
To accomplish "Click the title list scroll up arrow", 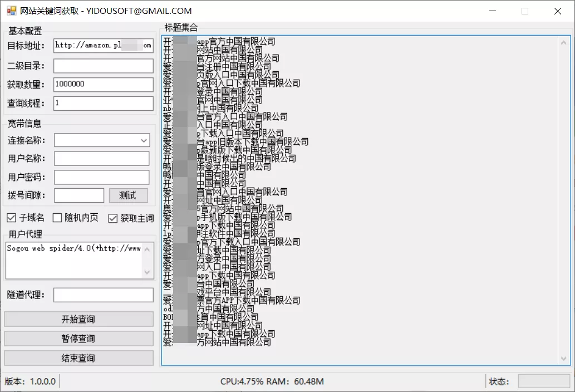I will click(564, 42).
